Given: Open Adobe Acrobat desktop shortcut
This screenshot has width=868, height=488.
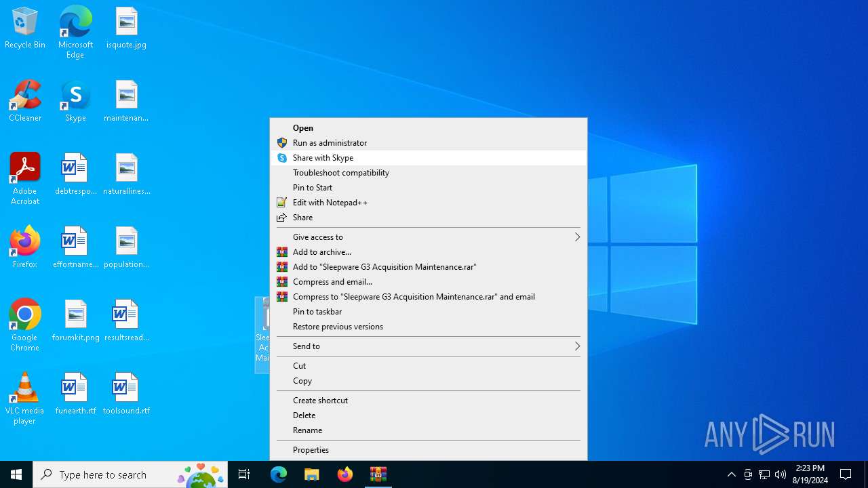Looking at the screenshot, I should [25, 180].
